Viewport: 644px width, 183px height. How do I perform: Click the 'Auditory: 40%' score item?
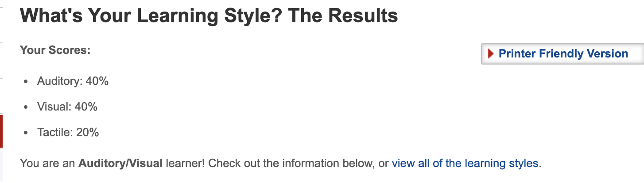pyautogui.click(x=73, y=81)
